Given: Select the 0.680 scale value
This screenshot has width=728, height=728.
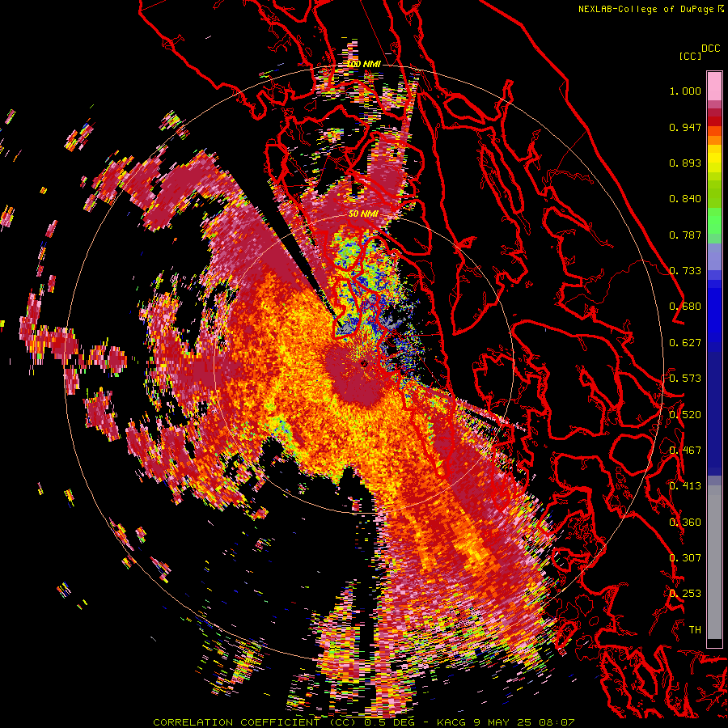Looking at the screenshot, I should [x=685, y=307].
